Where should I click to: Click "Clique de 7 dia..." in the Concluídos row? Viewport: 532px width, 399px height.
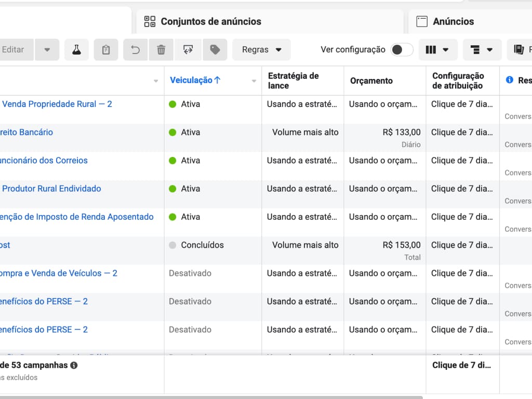[462, 245]
